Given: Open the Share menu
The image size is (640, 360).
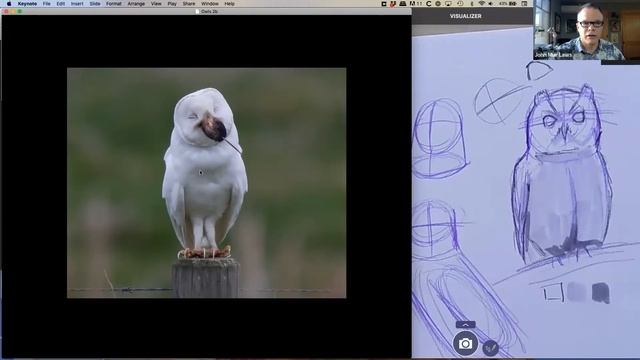Looking at the screenshot, I should coord(189,4).
